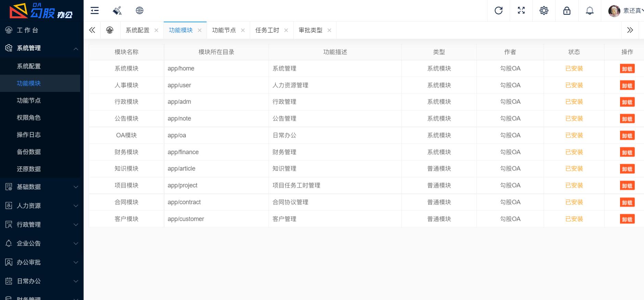The width and height of the screenshot is (644, 300).
Task: Switch to the 任务工时 tab
Action: pyautogui.click(x=267, y=30)
